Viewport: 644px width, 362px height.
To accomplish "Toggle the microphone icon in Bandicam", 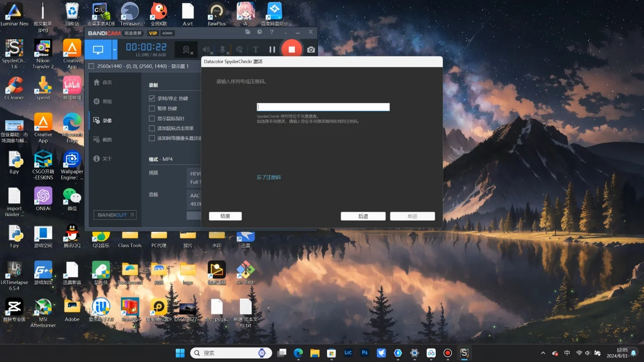I will [223, 50].
